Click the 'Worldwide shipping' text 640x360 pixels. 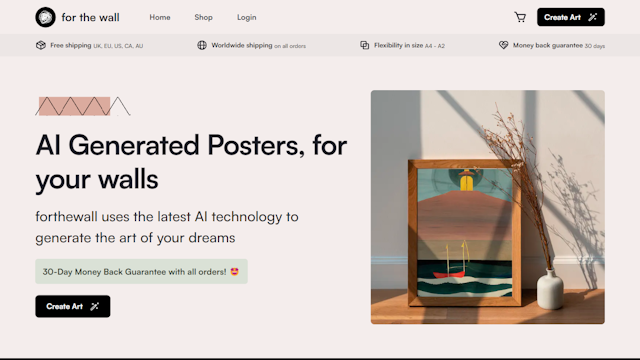point(242,45)
